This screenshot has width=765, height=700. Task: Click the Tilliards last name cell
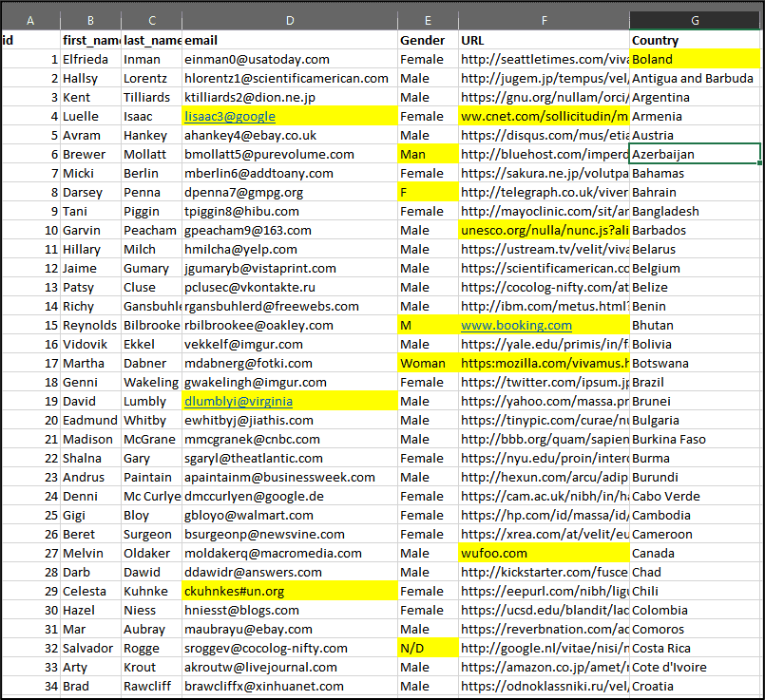[152, 98]
